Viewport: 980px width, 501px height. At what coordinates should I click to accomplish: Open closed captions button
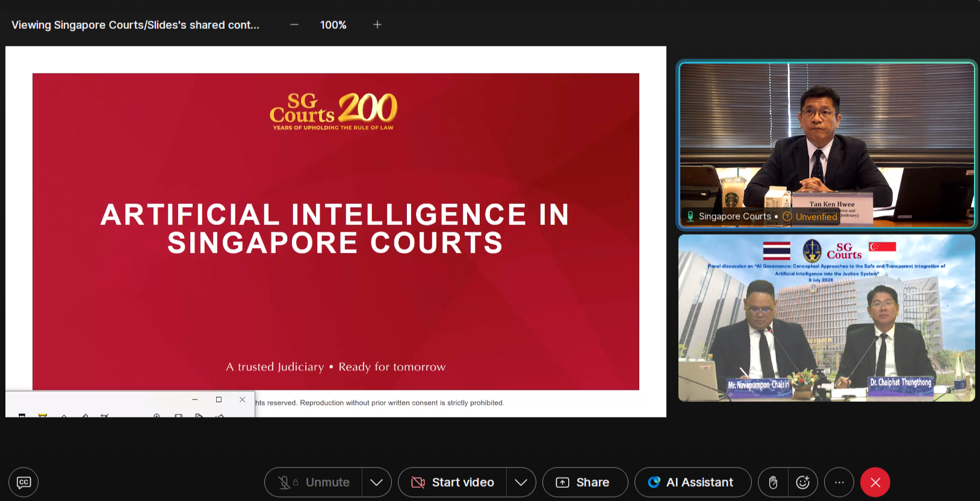click(23, 482)
